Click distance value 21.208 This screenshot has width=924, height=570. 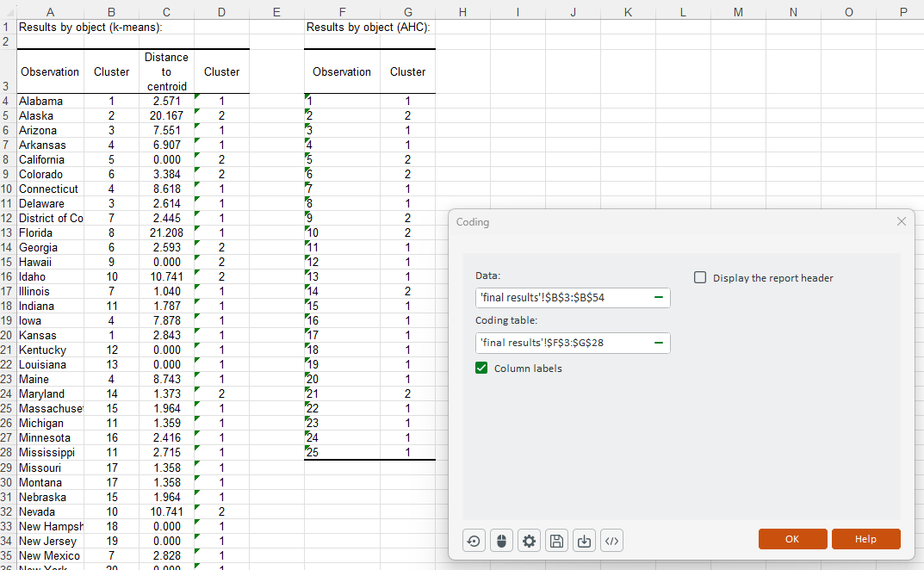tap(166, 232)
